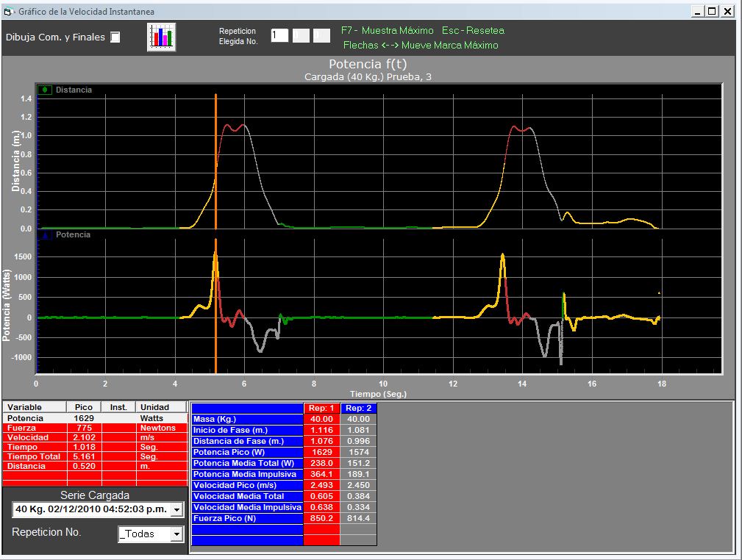Click the Velocidad Pico (m/s) label
Image resolution: width=742 pixels, height=560 pixels.
pos(248,485)
